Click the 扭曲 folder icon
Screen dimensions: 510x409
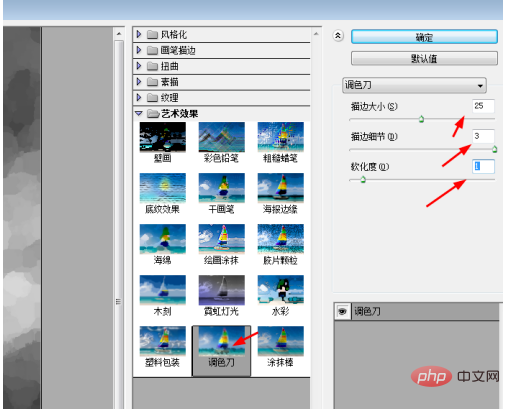(x=152, y=66)
